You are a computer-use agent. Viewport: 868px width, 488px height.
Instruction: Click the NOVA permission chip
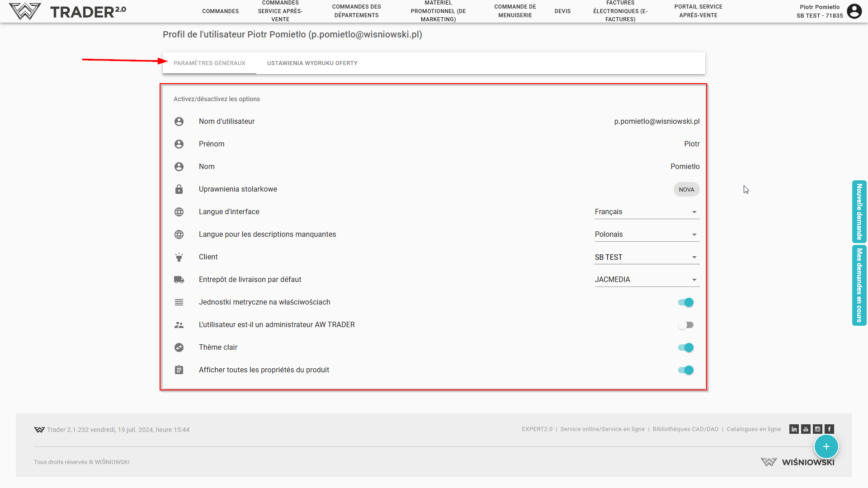[x=686, y=189]
